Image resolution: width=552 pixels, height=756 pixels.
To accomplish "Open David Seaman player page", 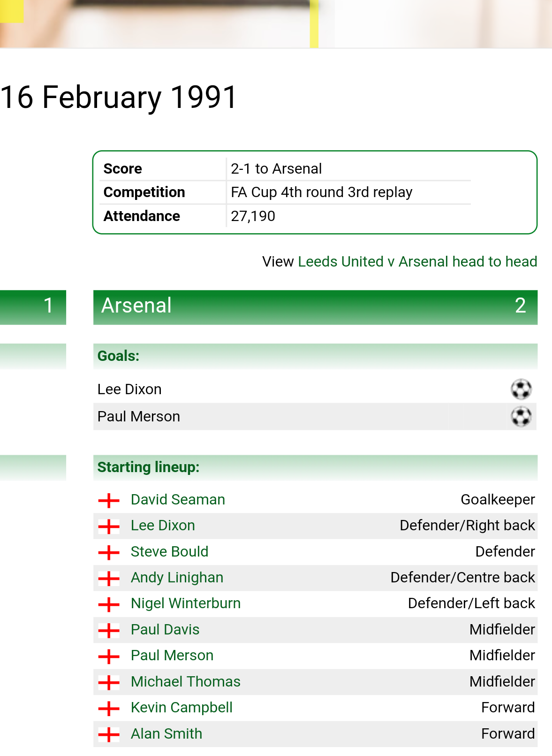I will [x=178, y=499].
